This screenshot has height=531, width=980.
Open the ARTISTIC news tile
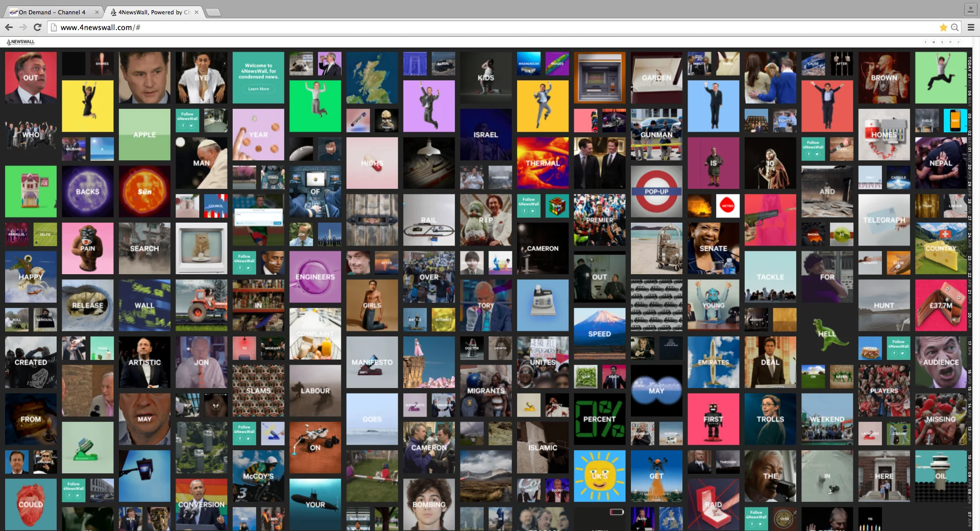[144, 362]
